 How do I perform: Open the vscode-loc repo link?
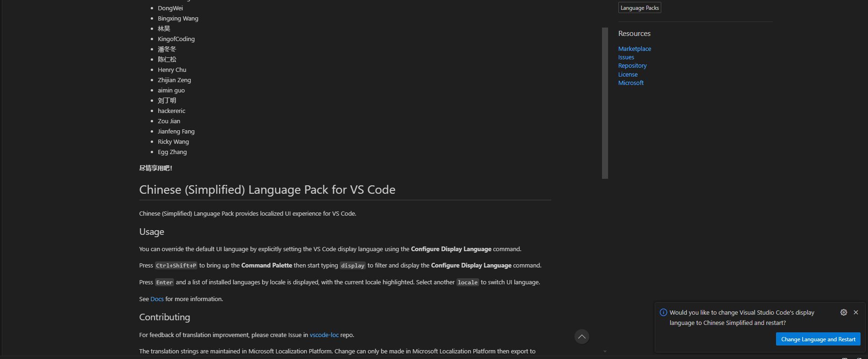[x=324, y=335]
